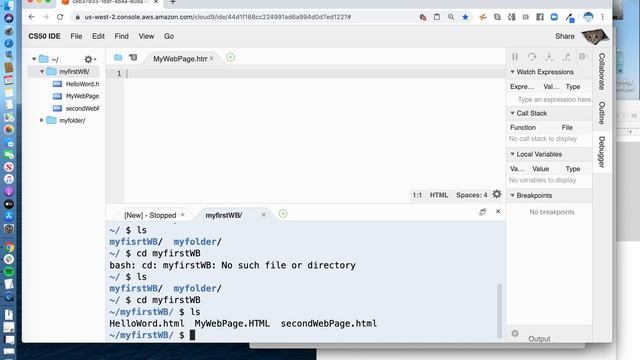Toggle the Debugger side panel
Viewport: 640px width, 360px height.
(x=602, y=152)
